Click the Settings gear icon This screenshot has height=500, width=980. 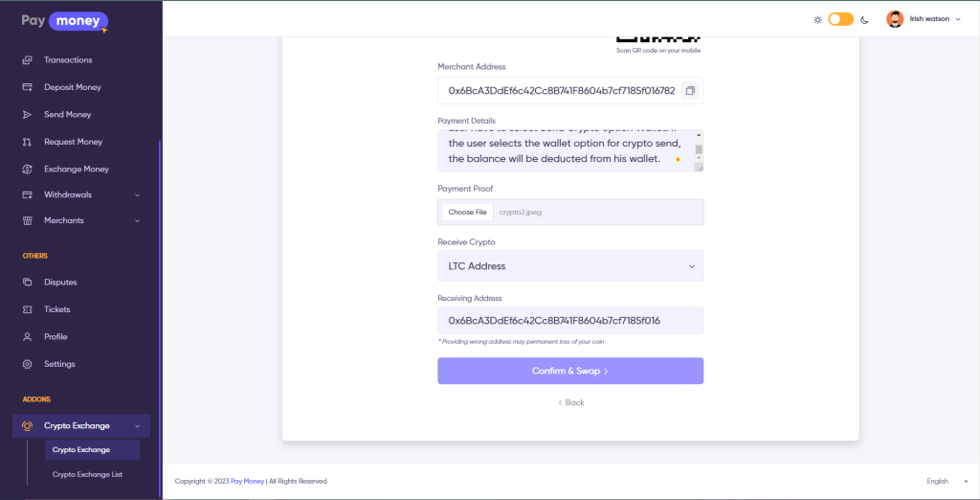27,364
